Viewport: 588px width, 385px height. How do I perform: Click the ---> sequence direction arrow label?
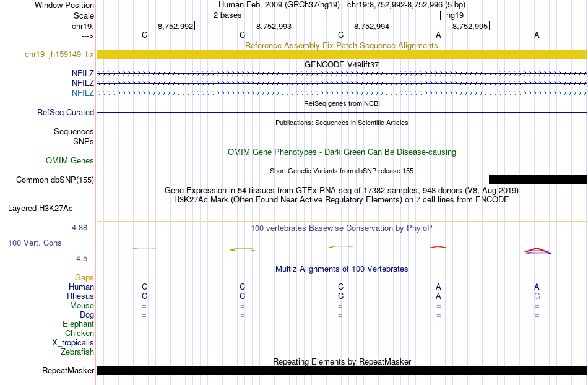(87, 36)
